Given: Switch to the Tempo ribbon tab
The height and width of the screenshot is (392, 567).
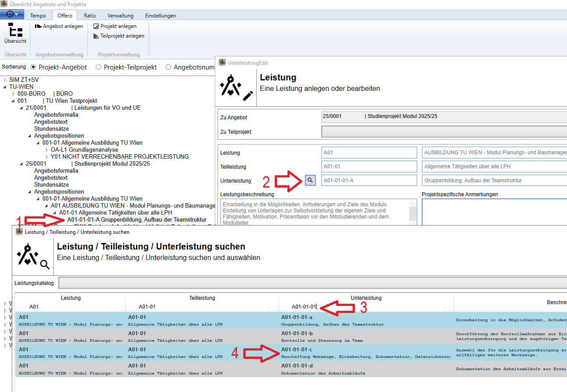Looking at the screenshot, I should 38,16.
